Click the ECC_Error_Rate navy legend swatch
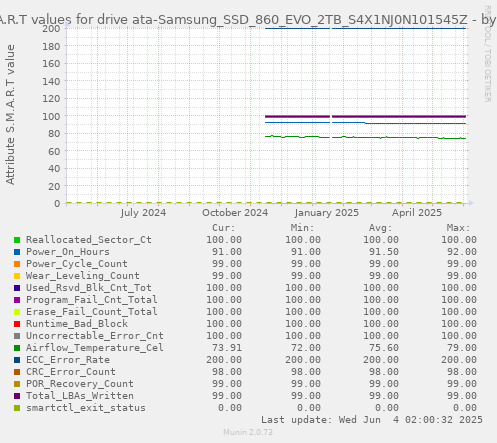 pyautogui.click(x=17, y=360)
